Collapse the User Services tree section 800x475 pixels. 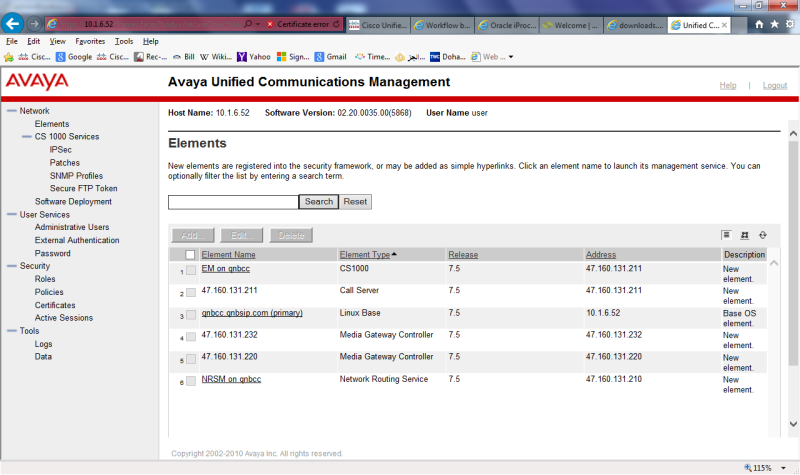pyautogui.click(x=12, y=214)
